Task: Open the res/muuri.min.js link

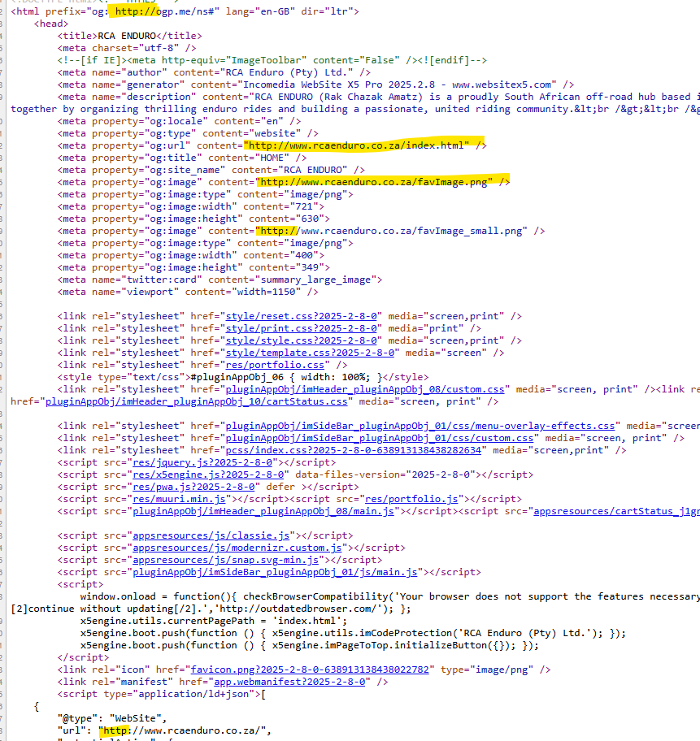Action: click(x=179, y=500)
